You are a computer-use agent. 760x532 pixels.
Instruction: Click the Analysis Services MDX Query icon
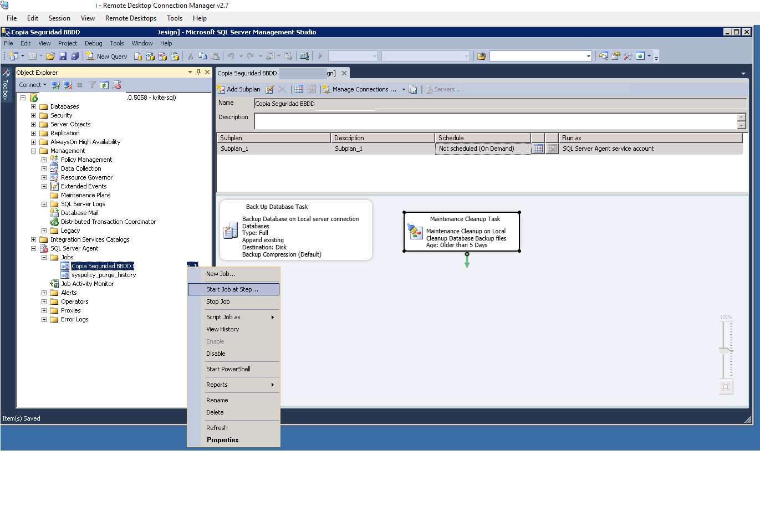(150, 56)
